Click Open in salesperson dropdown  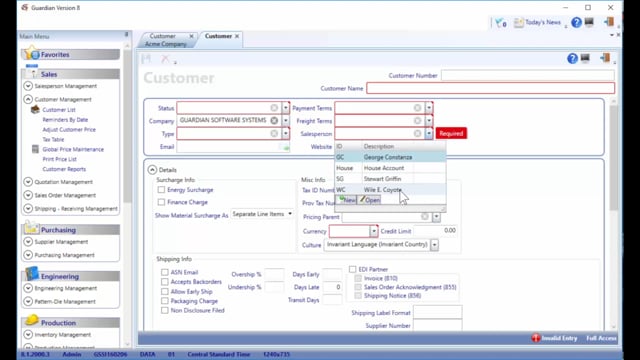(x=369, y=200)
